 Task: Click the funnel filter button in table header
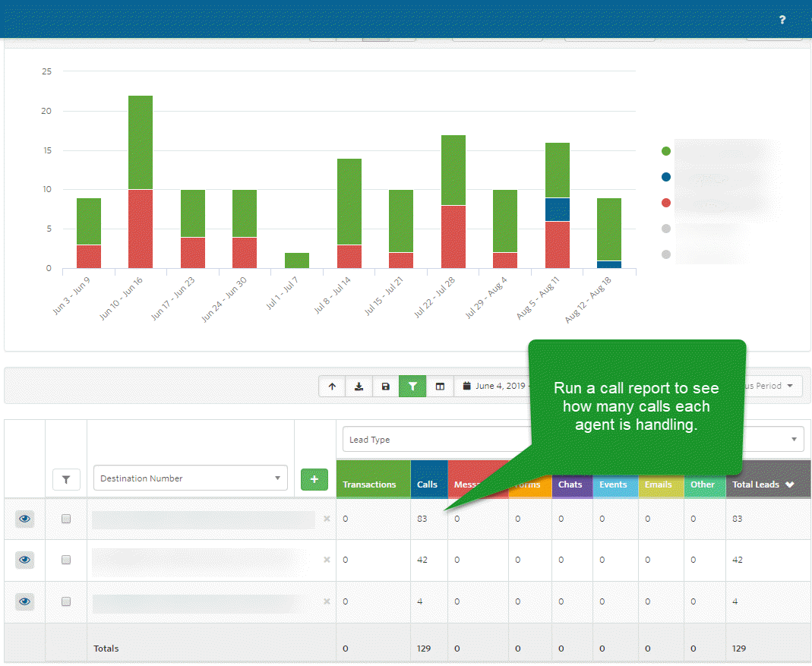click(66, 479)
